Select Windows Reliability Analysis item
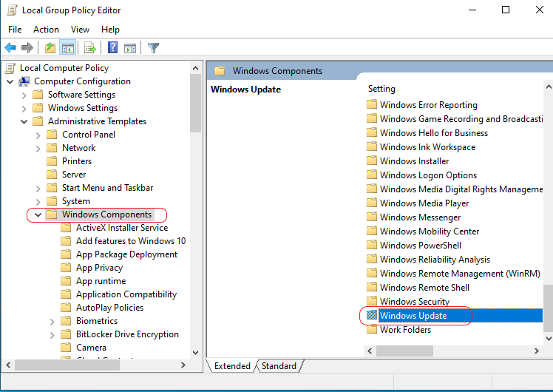553x392 pixels. point(435,260)
